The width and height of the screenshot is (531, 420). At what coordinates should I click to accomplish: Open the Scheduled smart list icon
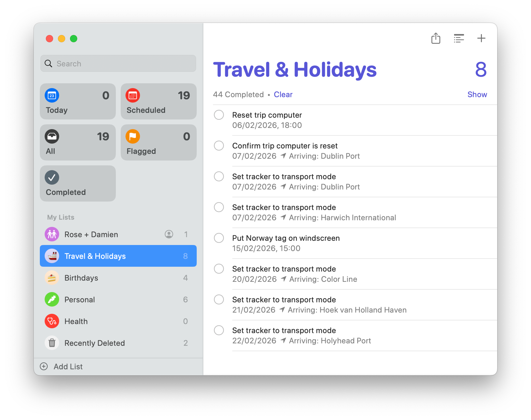click(x=133, y=95)
